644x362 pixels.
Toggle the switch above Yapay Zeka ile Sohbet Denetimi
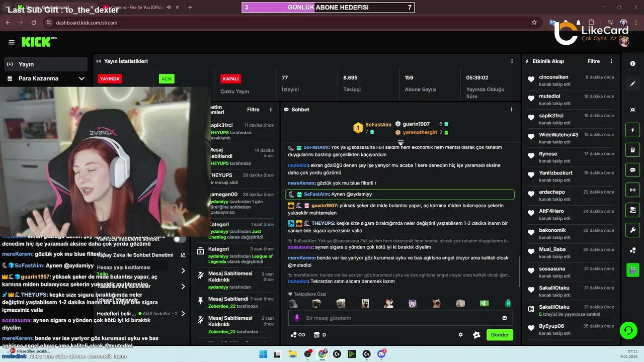180,239
